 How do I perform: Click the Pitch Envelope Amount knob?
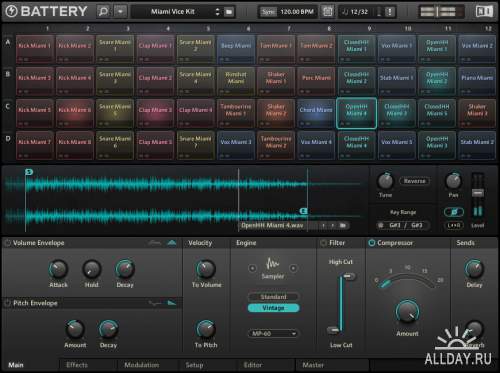[x=75, y=329]
